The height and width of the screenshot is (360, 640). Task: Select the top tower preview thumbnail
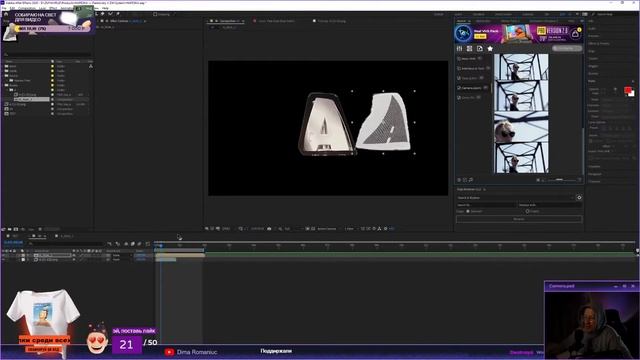[x=521, y=67]
